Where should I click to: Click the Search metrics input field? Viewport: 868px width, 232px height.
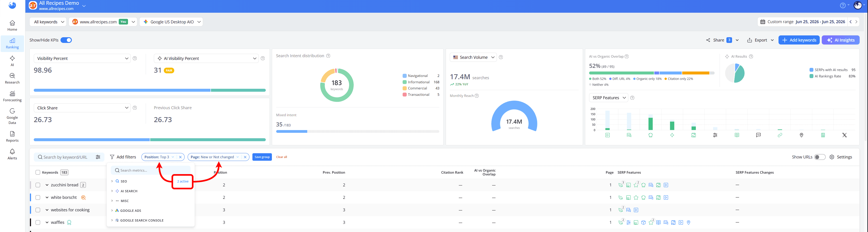click(x=151, y=170)
